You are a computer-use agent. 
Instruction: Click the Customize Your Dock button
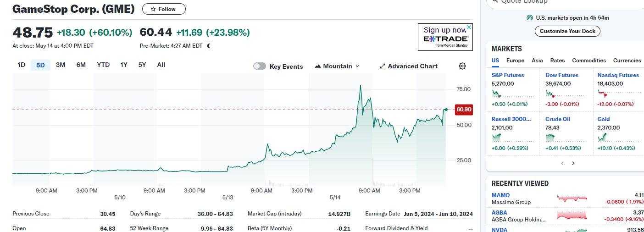pyautogui.click(x=567, y=31)
